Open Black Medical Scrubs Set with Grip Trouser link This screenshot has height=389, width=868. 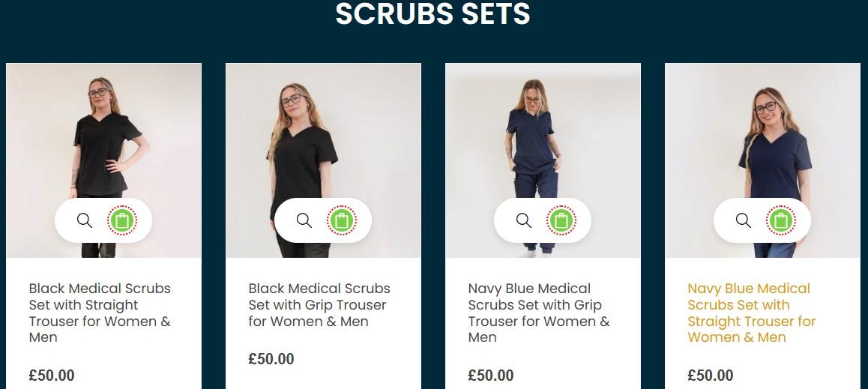[x=319, y=305]
